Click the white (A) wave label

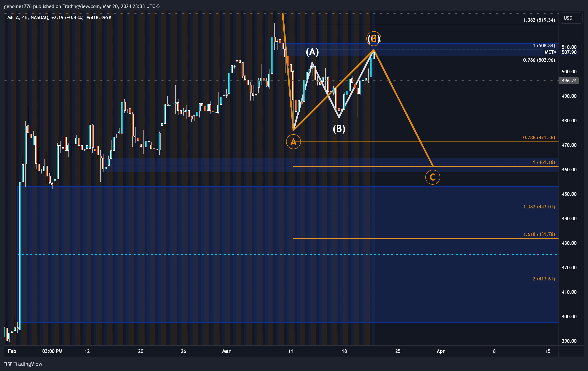312,52
